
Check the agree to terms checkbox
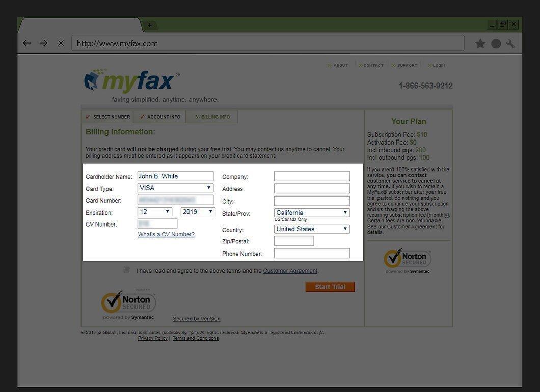[127, 270]
